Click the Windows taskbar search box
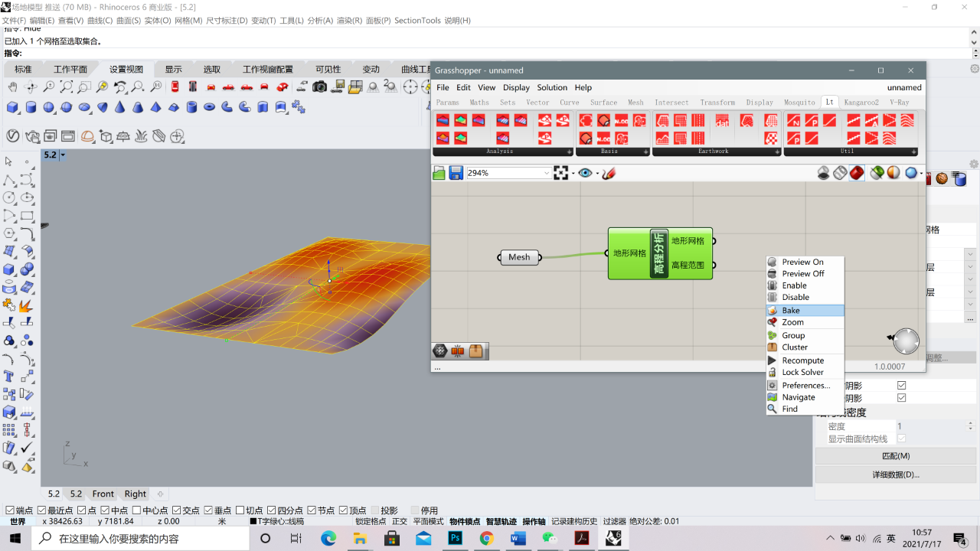This screenshot has width=980, height=551. [x=142, y=538]
